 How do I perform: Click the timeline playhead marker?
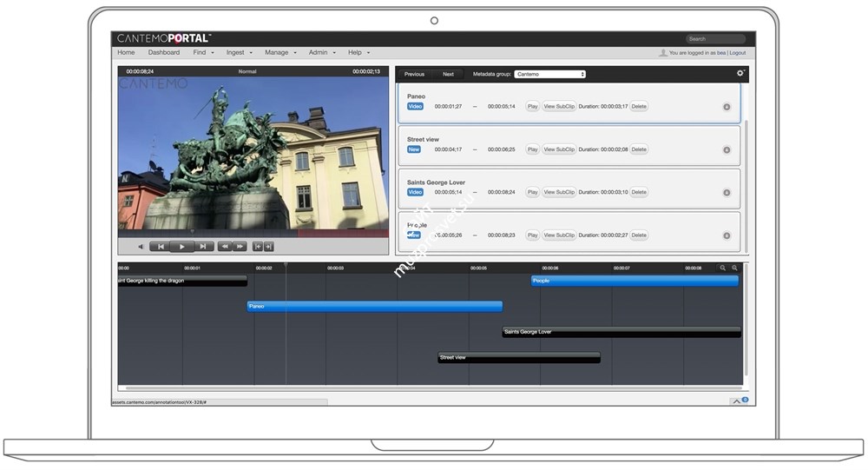pyautogui.click(x=286, y=266)
